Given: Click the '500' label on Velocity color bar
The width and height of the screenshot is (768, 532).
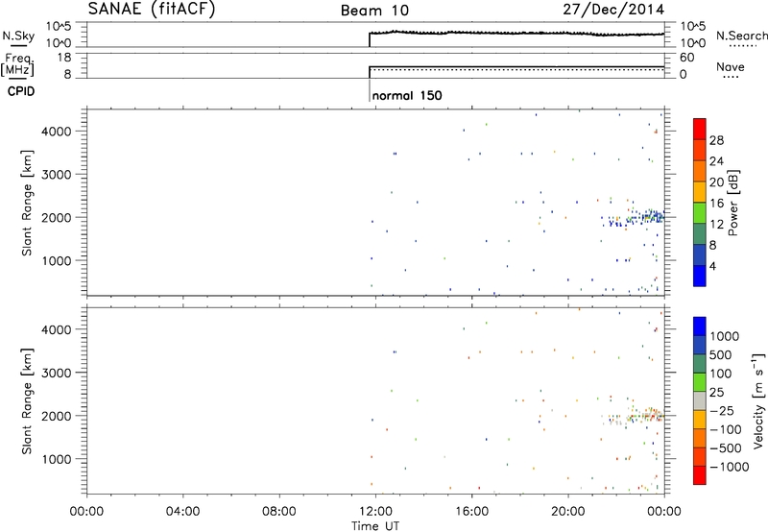Looking at the screenshot, I should [x=720, y=354].
